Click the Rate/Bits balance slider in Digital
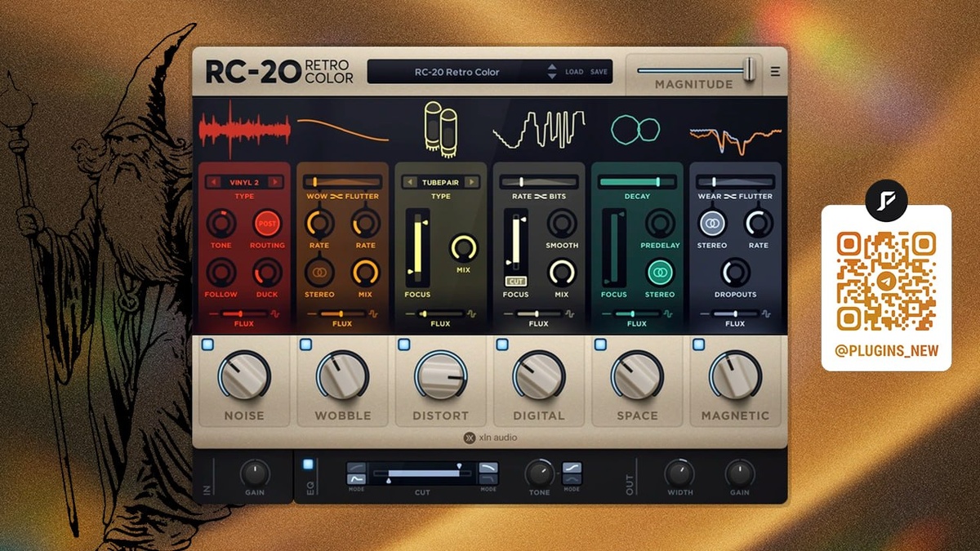The width and height of the screenshot is (980, 551). pyautogui.click(x=539, y=181)
